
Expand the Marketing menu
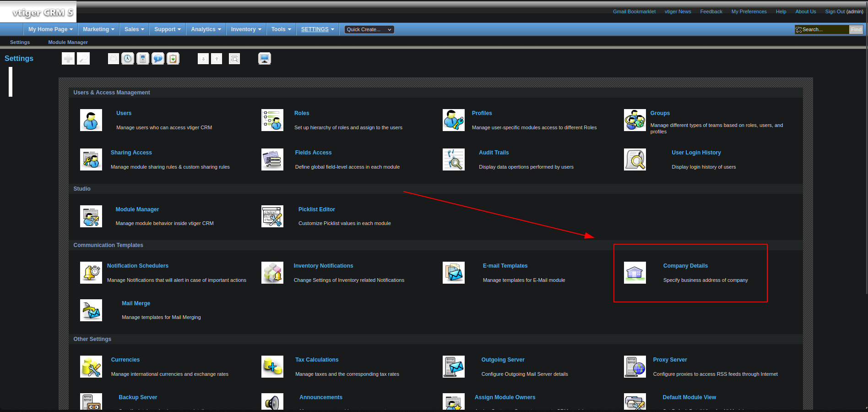pyautogui.click(x=98, y=29)
